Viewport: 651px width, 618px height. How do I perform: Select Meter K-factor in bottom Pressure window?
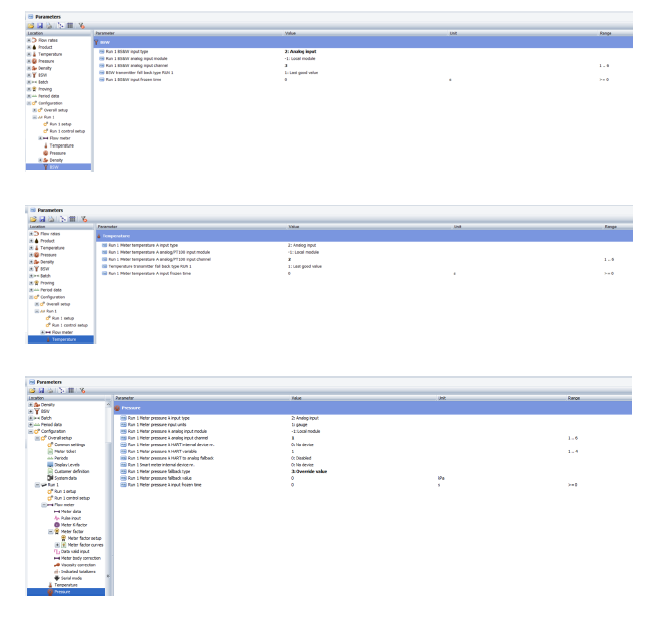point(74,525)
